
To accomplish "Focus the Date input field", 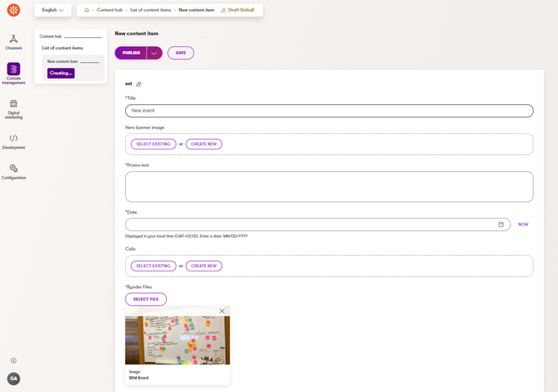I will tap(318, 225).
